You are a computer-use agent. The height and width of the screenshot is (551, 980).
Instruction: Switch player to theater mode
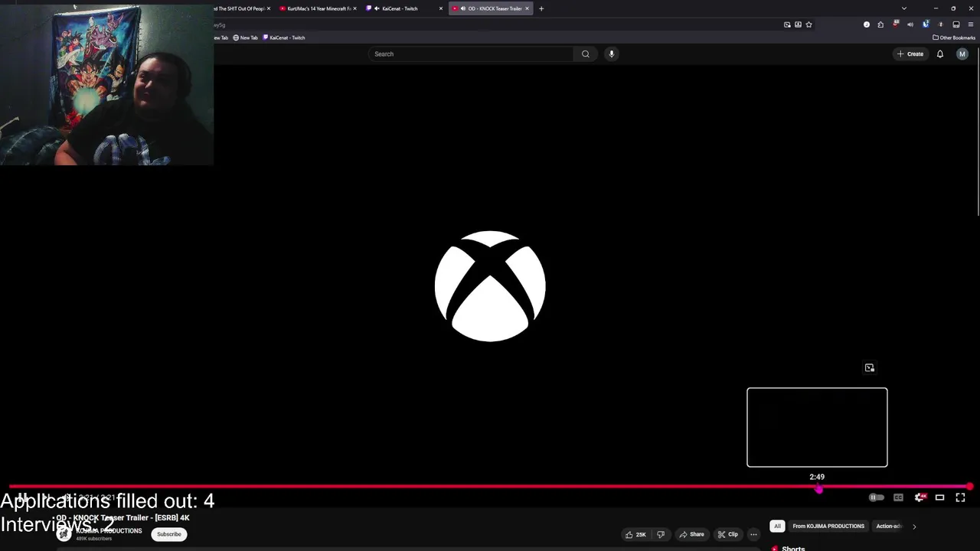939,497
